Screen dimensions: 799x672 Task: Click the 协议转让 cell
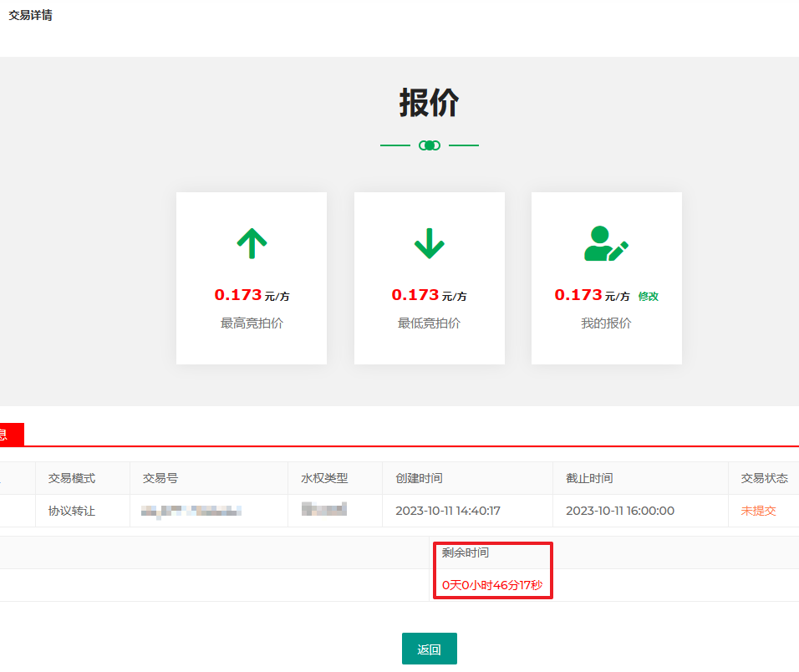pyautogui.click(x=72, y=511)
